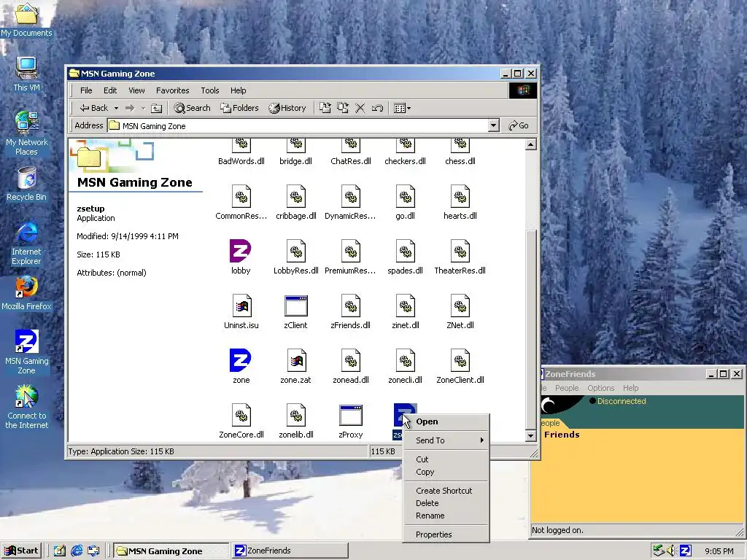Click the ZoneFriends taskbar button
This screenshot has width=747, height=560.
pos(290,551)
